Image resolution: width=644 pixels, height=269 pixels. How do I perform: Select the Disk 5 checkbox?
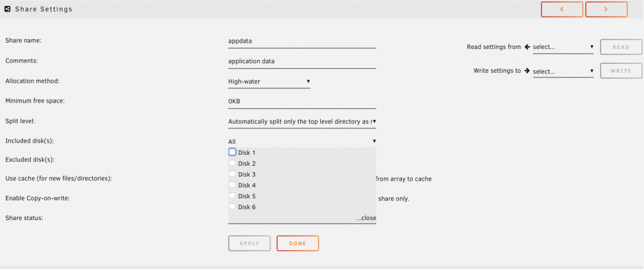click(x=232, y=195)
